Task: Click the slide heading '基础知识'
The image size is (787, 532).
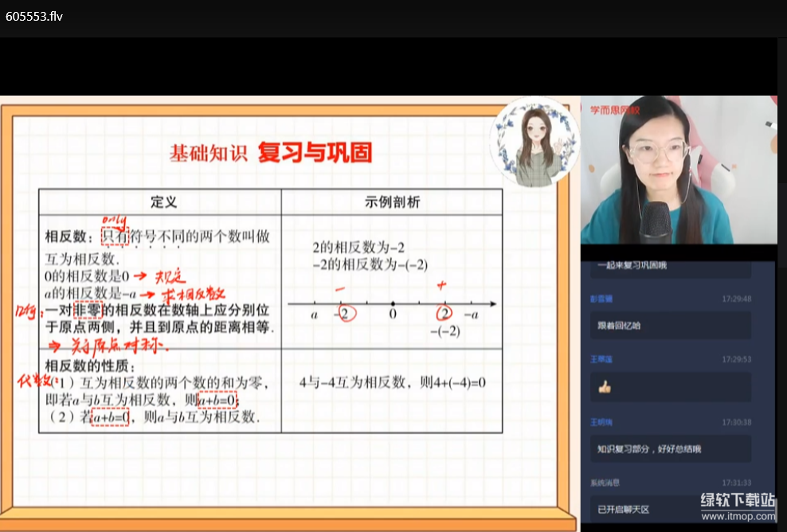Action: [208, 153]
